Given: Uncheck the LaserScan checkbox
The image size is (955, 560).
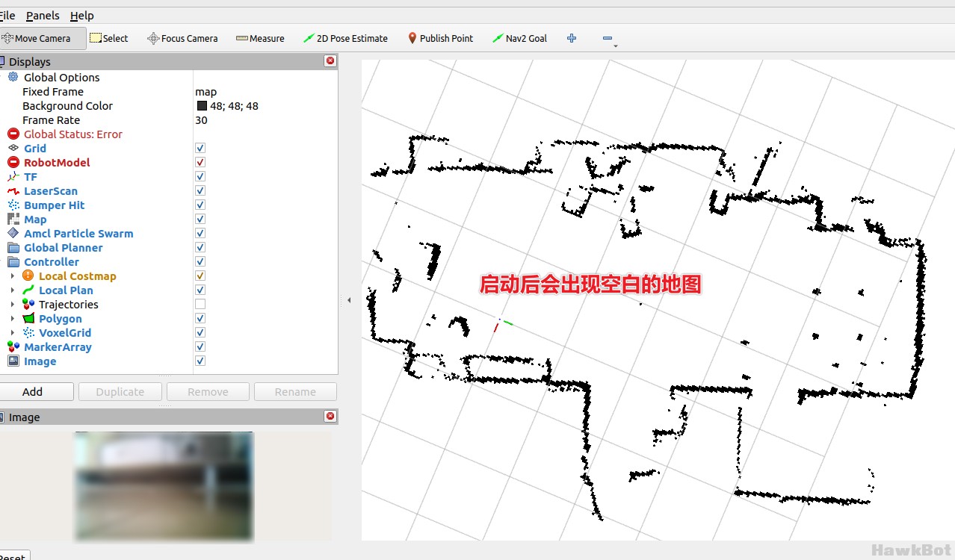Looking at the screenshot, I should 200,190.
